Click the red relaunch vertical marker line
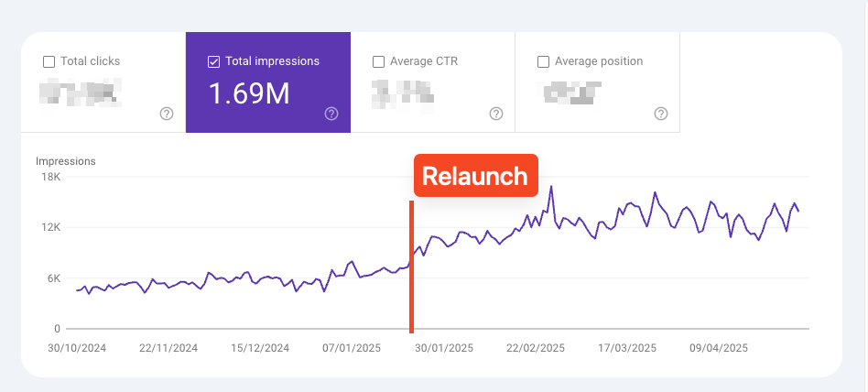This screenshot has width=868, height=392. [411, 275]
